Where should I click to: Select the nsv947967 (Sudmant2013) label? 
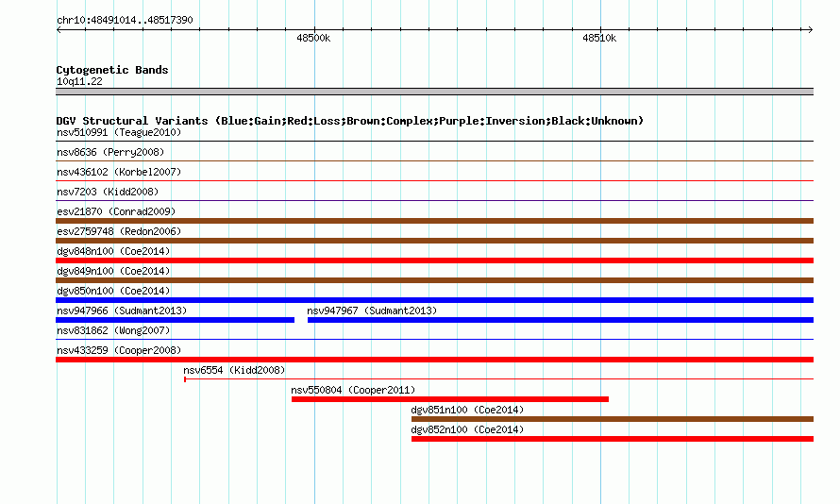pos(372,311)
